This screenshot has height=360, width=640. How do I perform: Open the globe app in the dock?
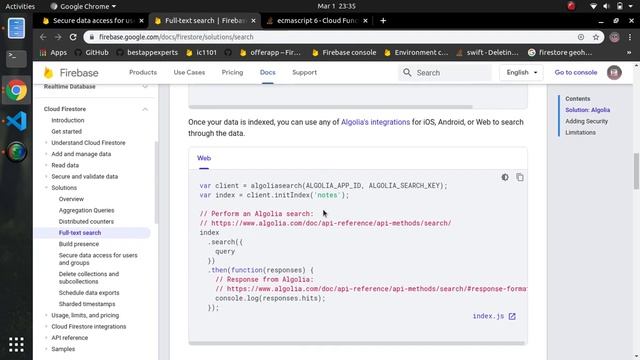pyautogui.click(x=16, y=152)
